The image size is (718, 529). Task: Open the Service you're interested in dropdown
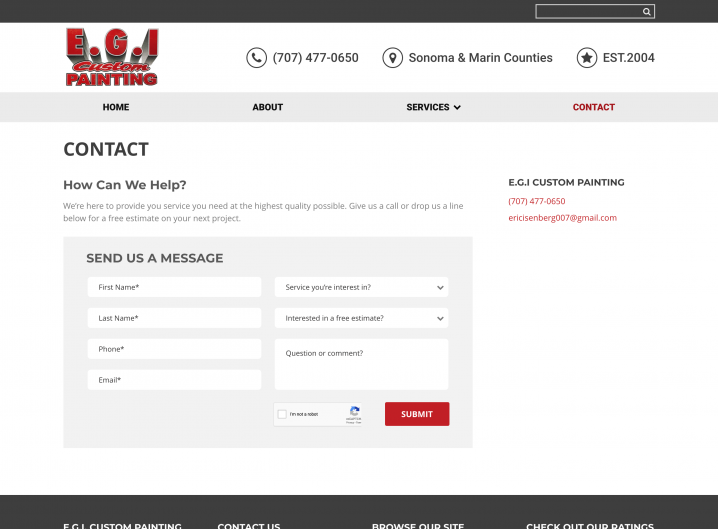click(x=361, y=287)
